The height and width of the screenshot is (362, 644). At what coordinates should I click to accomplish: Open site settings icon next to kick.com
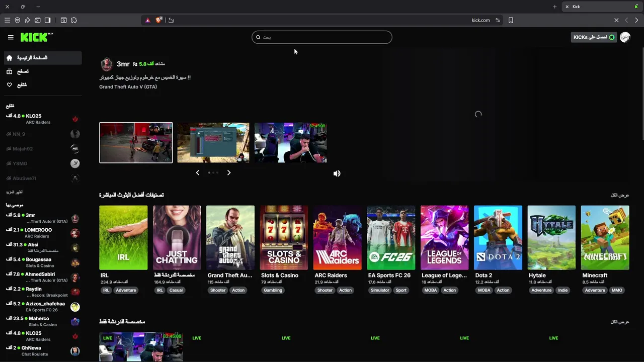[x=498, y=20]
